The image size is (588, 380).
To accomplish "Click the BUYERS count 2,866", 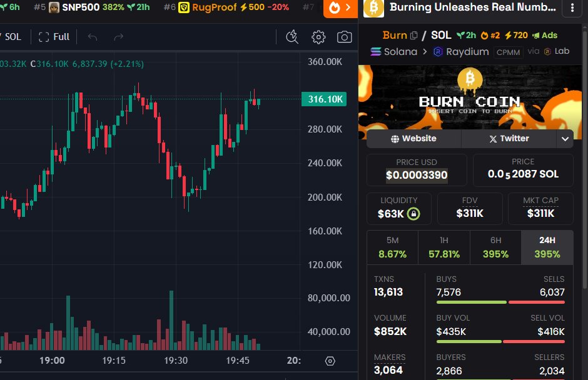I will tap(449, 371).
